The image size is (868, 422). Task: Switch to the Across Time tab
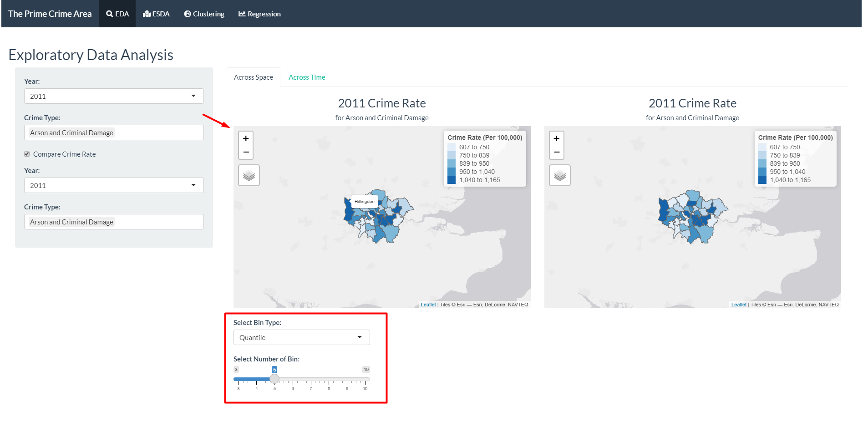click(x=307, y=77)
